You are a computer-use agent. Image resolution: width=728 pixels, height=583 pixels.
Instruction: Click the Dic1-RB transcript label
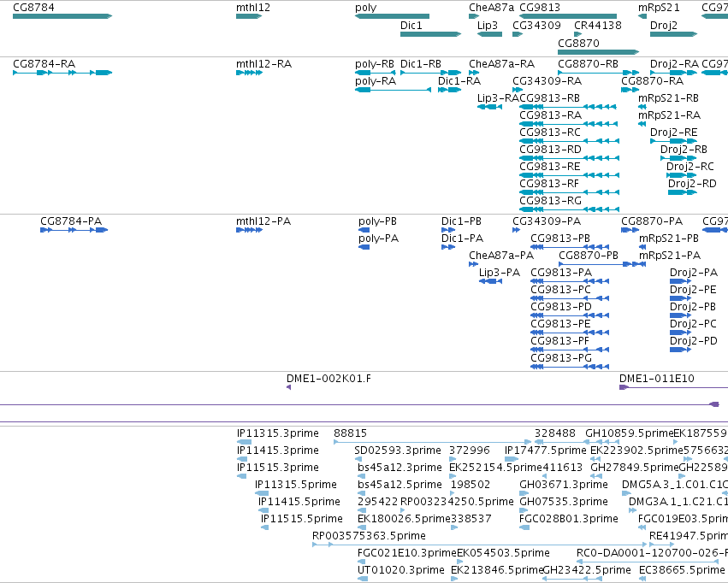tap(421, 63)
